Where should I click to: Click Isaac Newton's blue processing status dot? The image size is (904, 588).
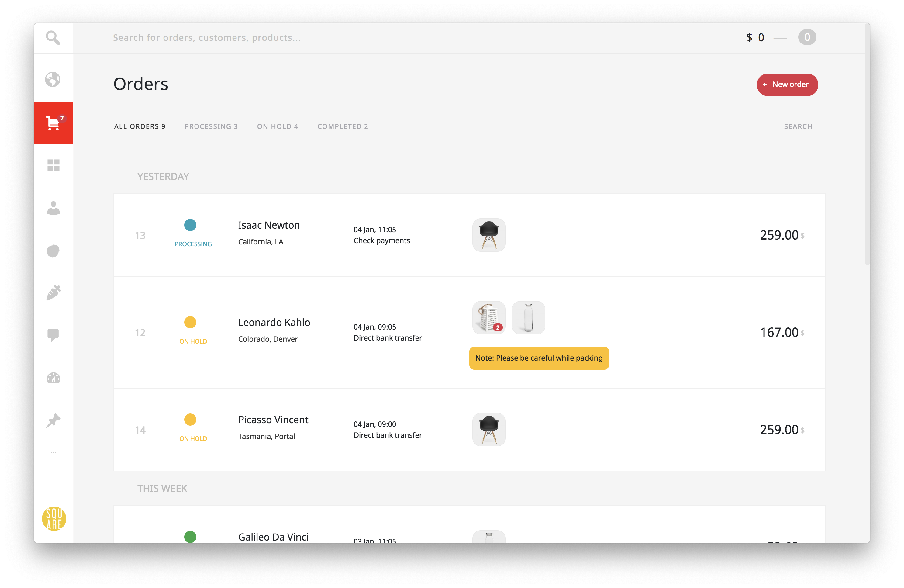coord(190,225)
